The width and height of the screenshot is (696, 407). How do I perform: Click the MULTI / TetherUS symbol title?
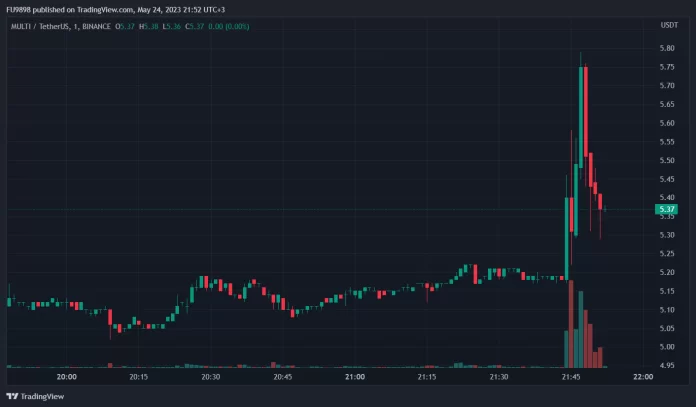click(x=38, y=26)
